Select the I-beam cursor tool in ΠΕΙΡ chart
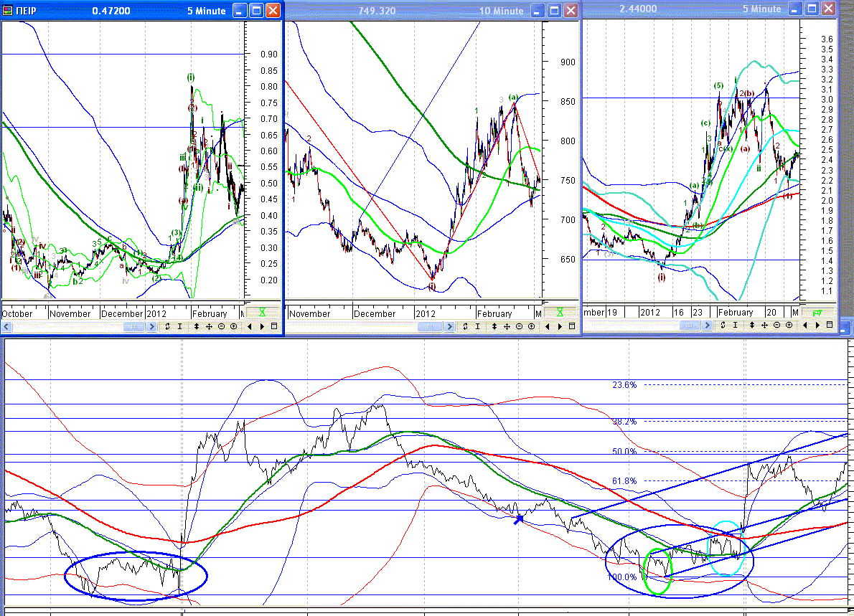This screenshot has height=616, width=854. click(179, 326)
